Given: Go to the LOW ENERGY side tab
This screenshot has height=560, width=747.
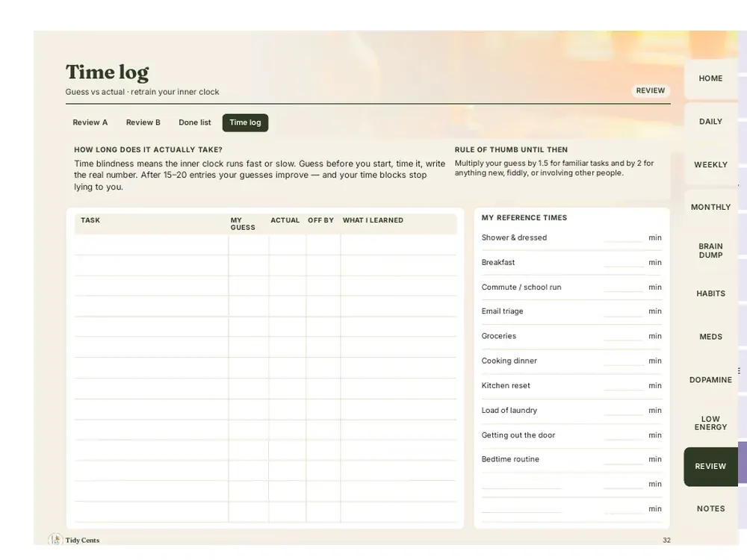Looking at the screenshot, I should [711, 423].
